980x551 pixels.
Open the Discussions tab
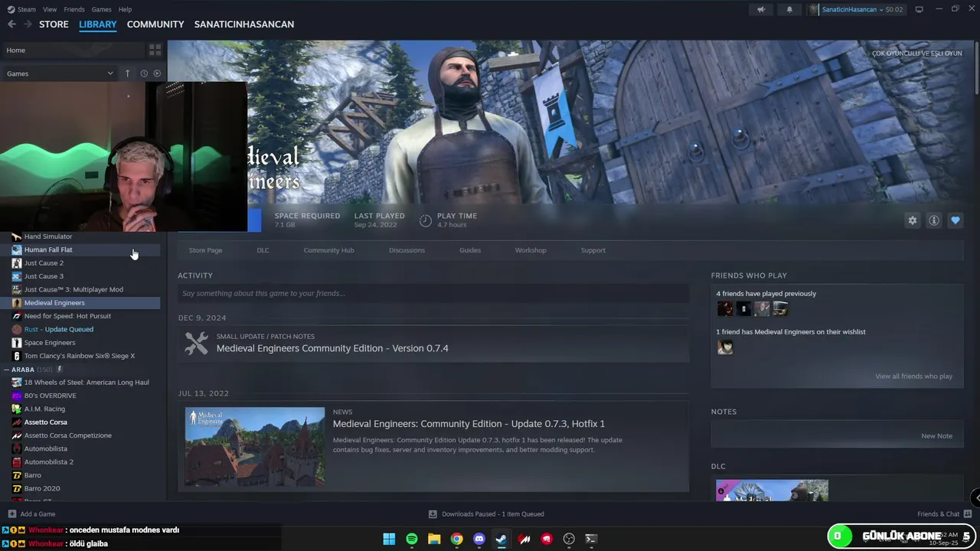[x=407, y=250]
